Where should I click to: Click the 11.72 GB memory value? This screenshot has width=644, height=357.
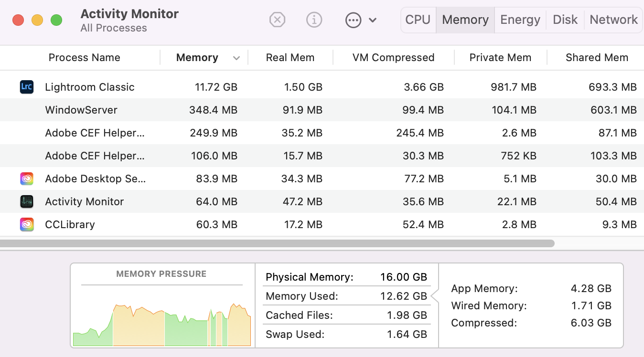tap(216, 87)
